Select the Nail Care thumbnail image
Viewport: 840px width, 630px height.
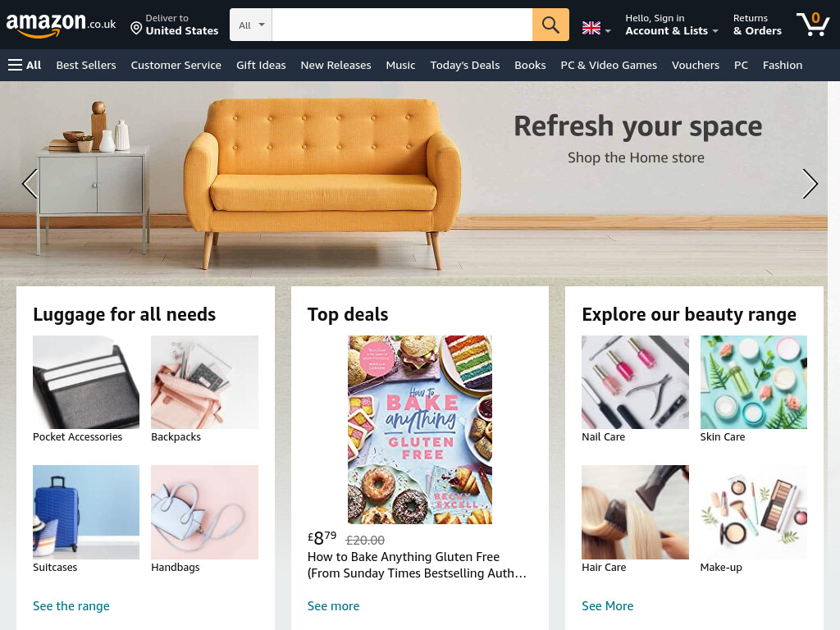(635, 382)
